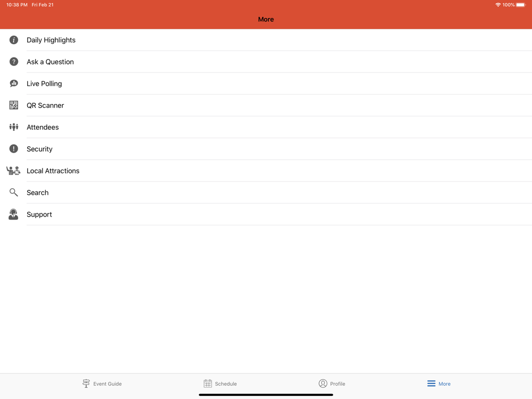The height and width of the screenshot is (399, 532).
Task: Launch the QR Scanner
Action: pos(266,105)
